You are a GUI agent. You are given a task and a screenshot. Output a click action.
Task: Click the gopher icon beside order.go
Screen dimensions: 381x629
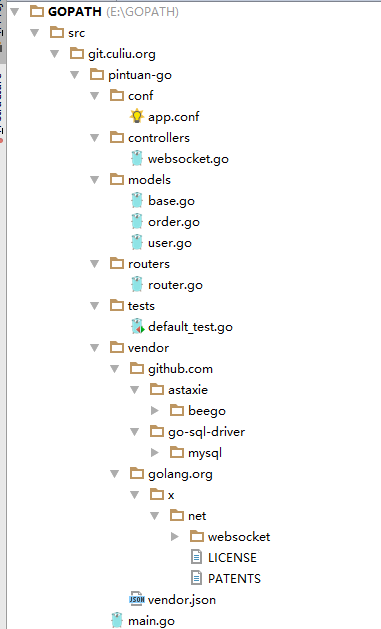click(x=137, y=221)
